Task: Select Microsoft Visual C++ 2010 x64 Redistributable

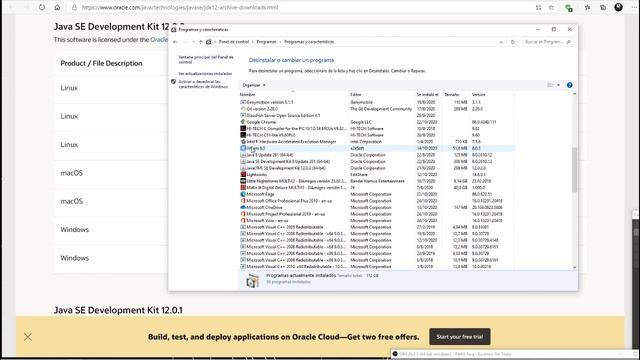Action: (x=377, y=266)
